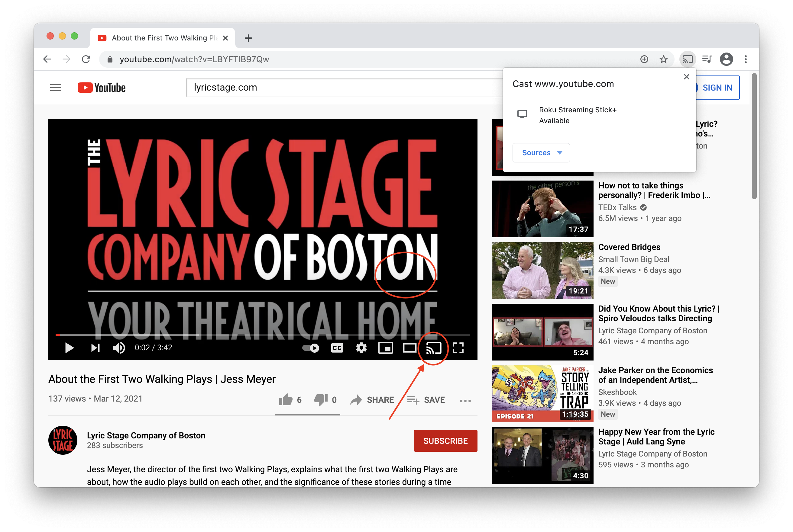Click the Chrome profile avatar icon
The height and width of the screenshot is (532, 793).
(x=726, y=59)
